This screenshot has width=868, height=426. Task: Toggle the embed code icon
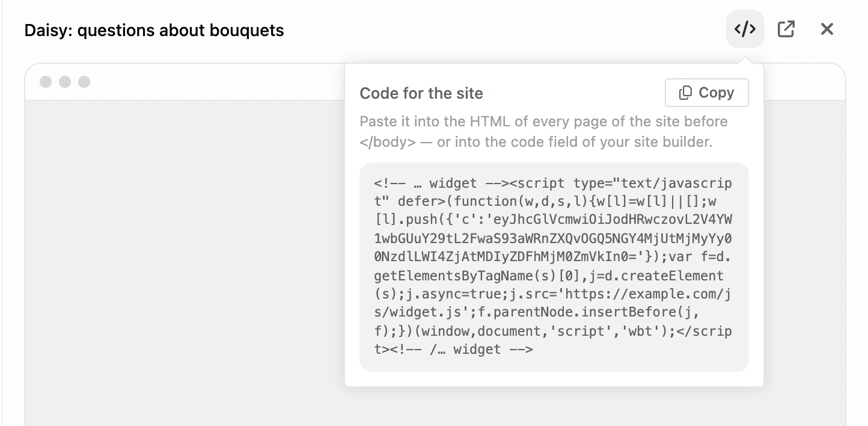745,29
